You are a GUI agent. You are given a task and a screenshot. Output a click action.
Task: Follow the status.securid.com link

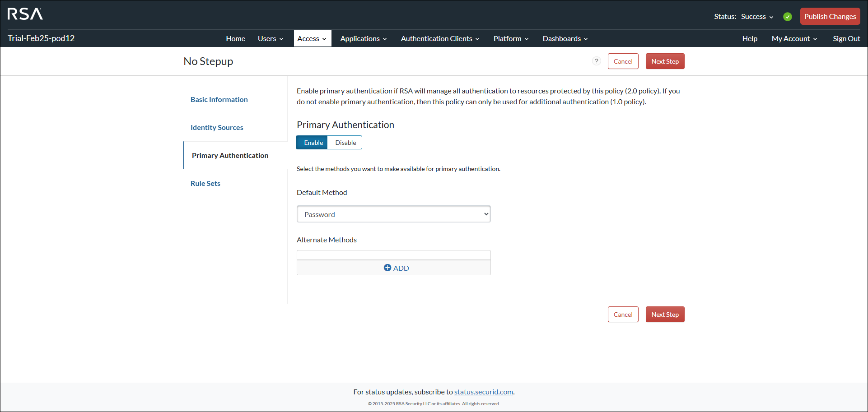pyautogui.click(x=483, y=392)
